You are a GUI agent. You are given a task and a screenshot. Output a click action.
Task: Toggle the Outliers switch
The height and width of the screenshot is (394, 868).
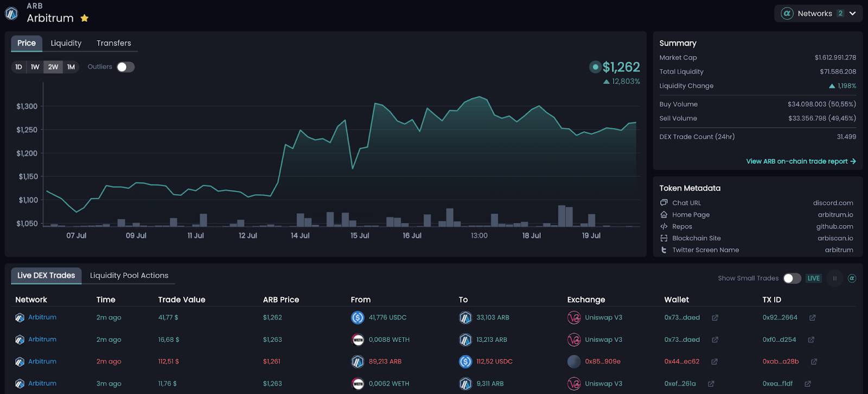pyautogui.click(x=125, y=67)
